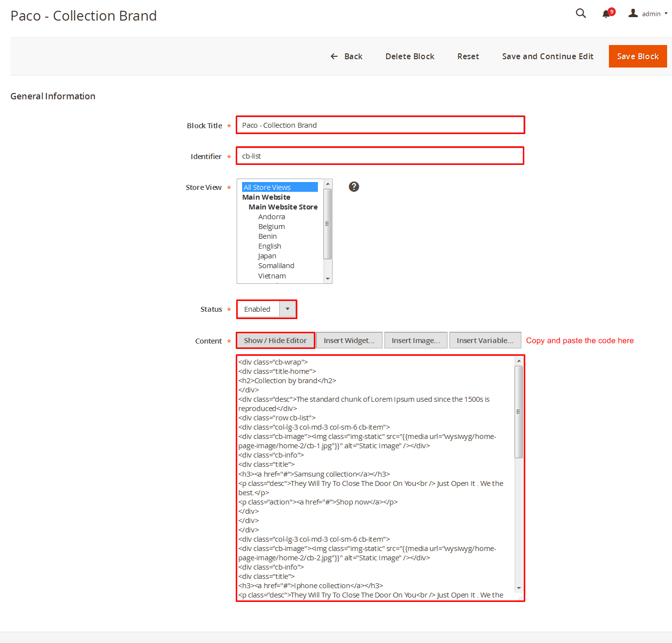
Task: Select Belgium store view
Action: pyautogui.click(x=271, y=227)
